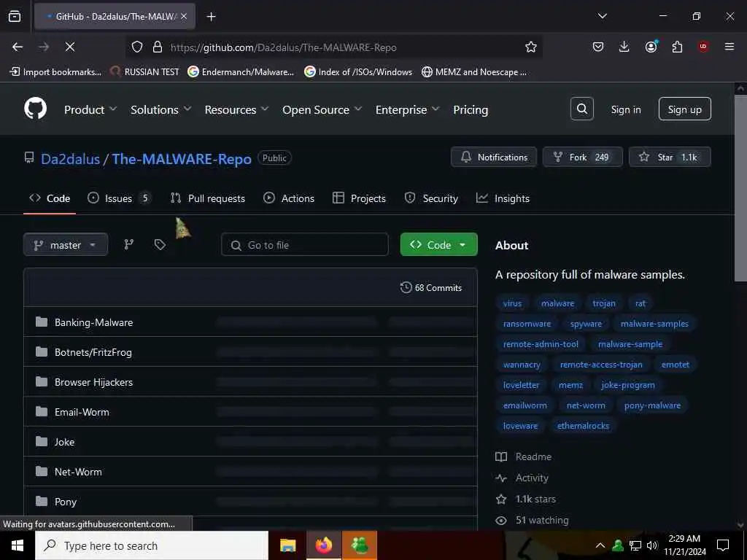Click the page vertical scrollbar thumb

(741, 188)
